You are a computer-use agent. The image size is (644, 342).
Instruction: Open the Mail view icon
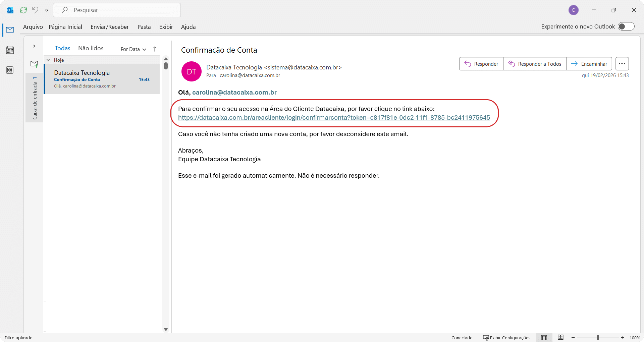[x=10, y=30]
